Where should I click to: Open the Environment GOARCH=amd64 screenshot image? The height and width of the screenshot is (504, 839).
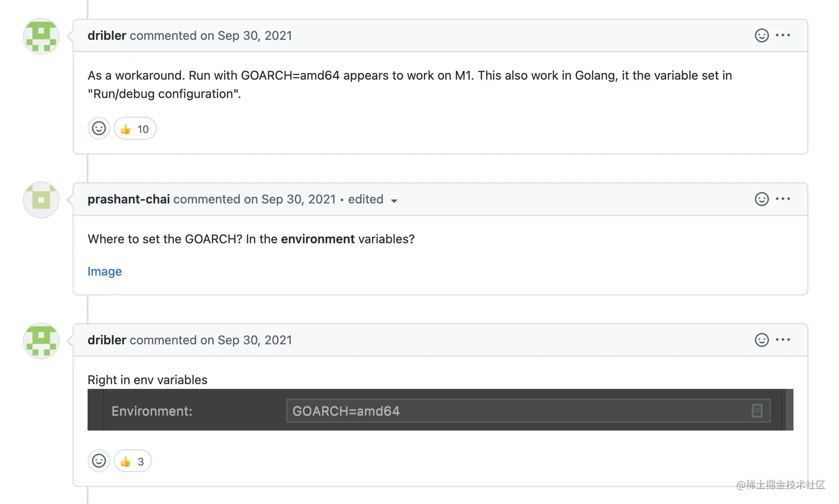[439, 410]
